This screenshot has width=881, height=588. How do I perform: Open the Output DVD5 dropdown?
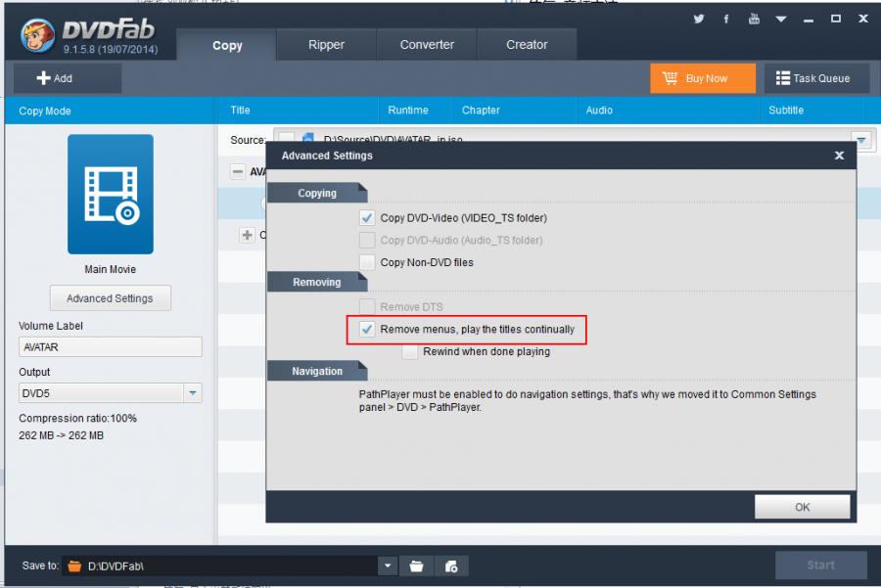193,393
